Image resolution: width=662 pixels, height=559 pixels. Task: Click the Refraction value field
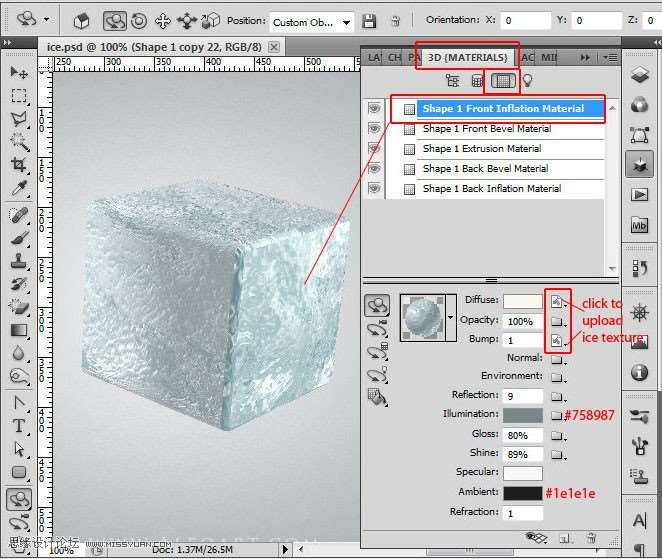coord(523,513)
